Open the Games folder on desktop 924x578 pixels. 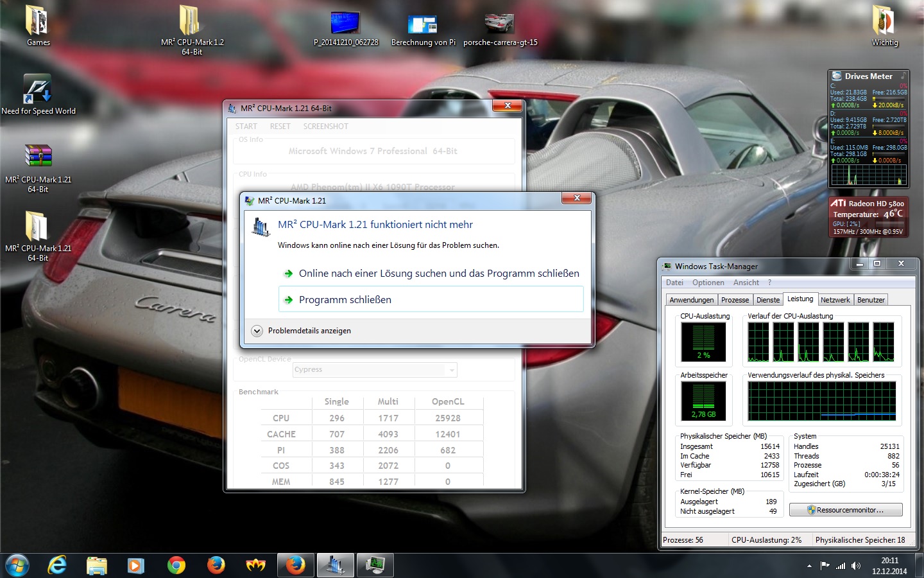[x=38, y=26]
